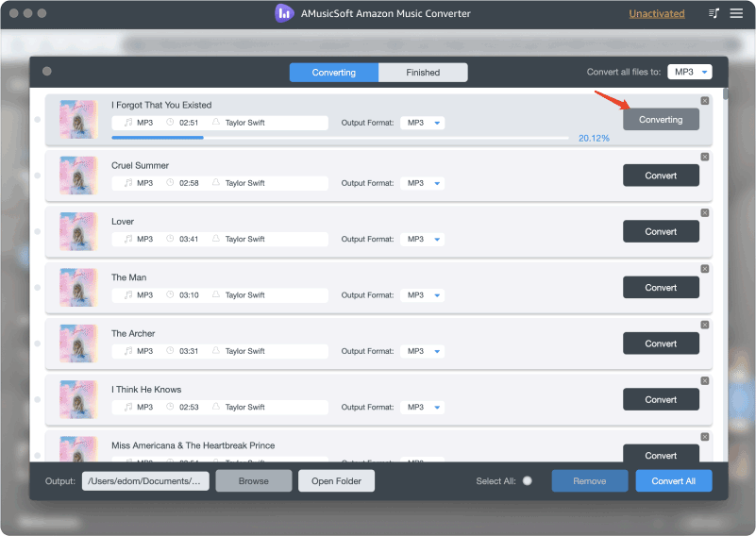The width and height of the screenshot is (756, 536).
Task: Click the Miss Americana & The Heartbreak Prince title
Action: tap(193, 445)
